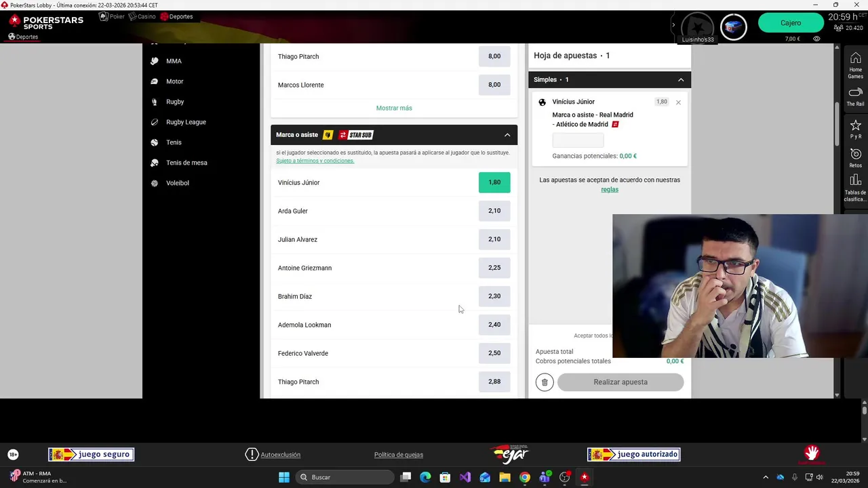
Task: Open the Cajero cashier
Action: tap(791, 23)
